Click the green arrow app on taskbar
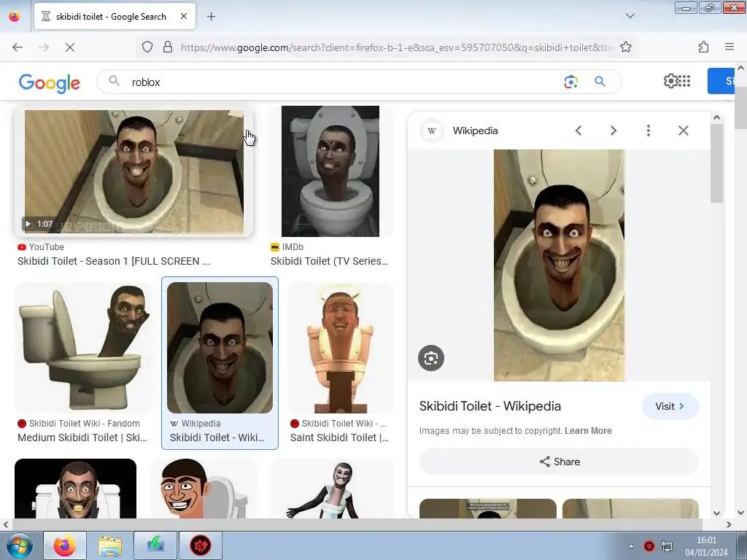 click(x=155, y=545)
